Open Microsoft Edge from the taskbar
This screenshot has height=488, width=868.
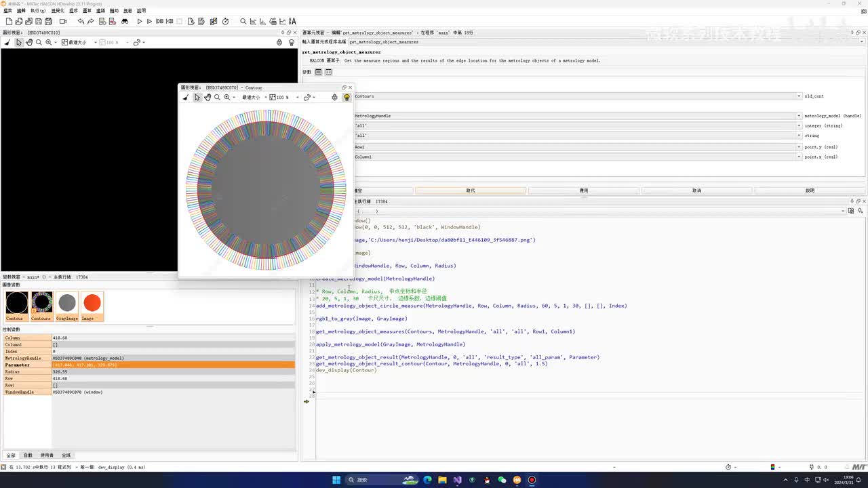[x=427, y=480]
